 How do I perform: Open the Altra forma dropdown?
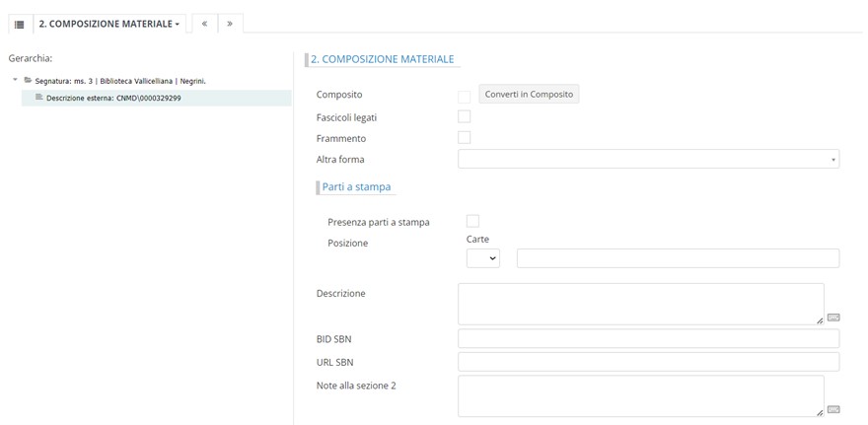pos(648,159)
